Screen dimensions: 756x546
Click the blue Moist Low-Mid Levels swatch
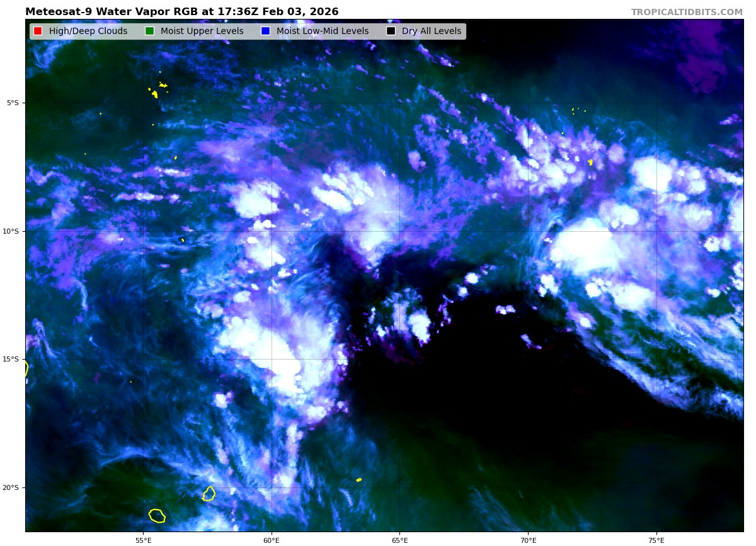(265, 31)
